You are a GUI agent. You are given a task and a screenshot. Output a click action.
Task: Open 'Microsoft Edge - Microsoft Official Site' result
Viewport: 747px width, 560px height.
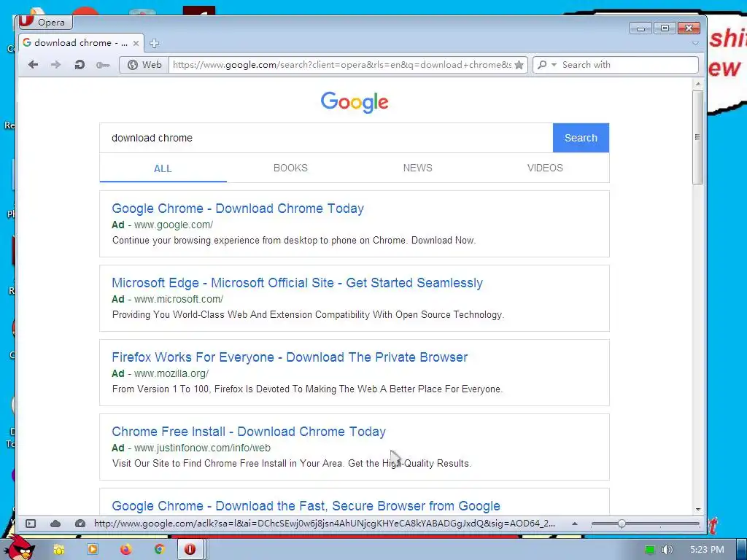(x=298, y=283)
